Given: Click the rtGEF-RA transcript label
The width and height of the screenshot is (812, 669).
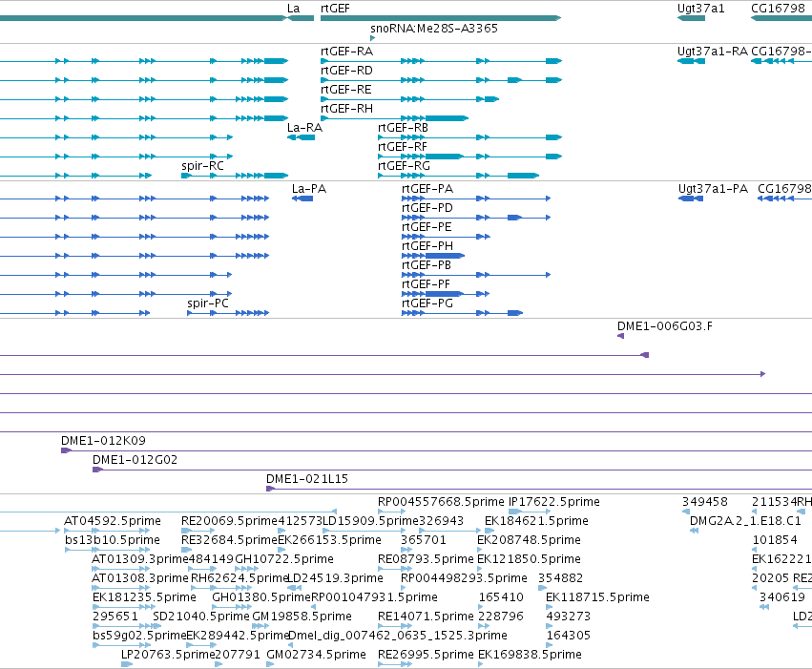Looking at the screenshot, I should coord(346,52).
